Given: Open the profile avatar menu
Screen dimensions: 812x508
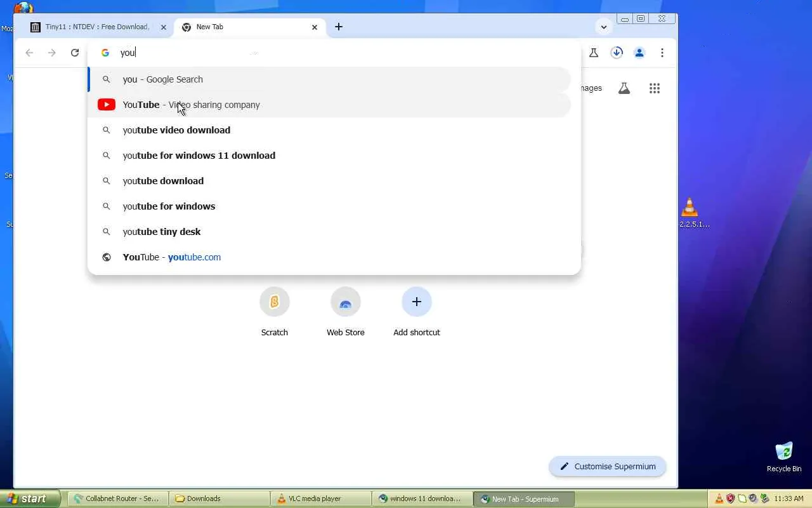Looking at the screenshot, I should tap(639, 53).
